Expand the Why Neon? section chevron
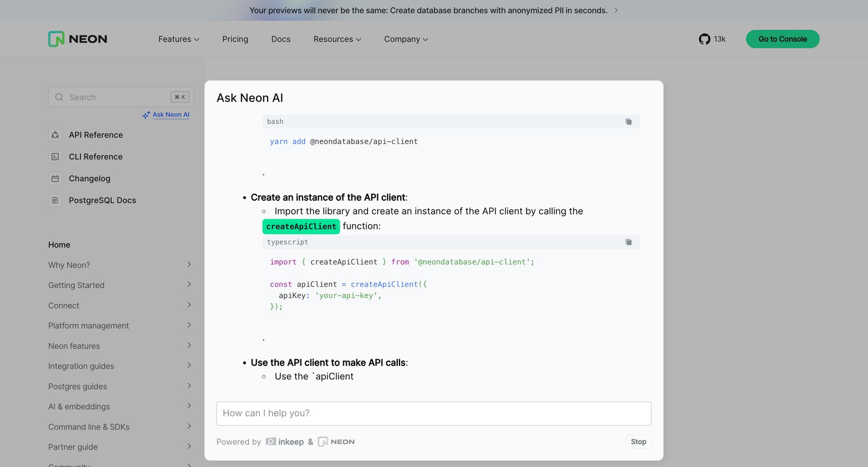 coord(189,264)
